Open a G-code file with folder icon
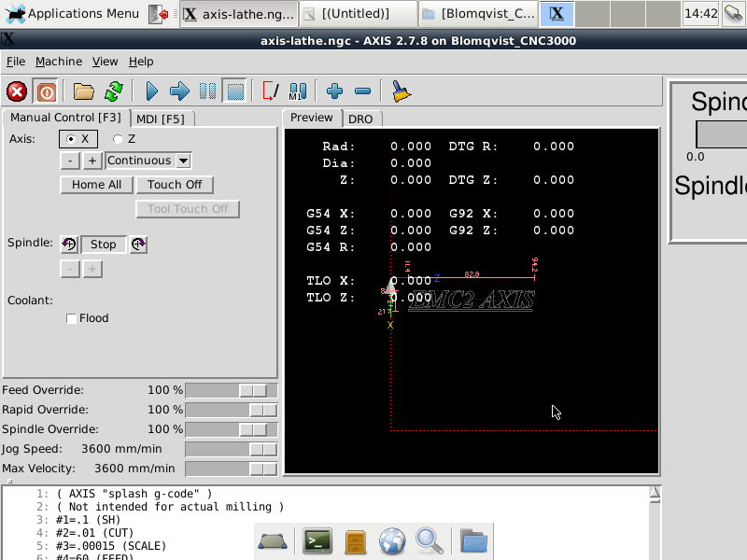The image size is (747, 560). [83, 91]
